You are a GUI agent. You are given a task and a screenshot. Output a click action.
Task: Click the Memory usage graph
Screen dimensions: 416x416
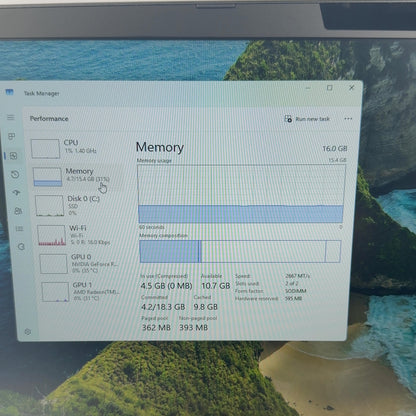241,194
